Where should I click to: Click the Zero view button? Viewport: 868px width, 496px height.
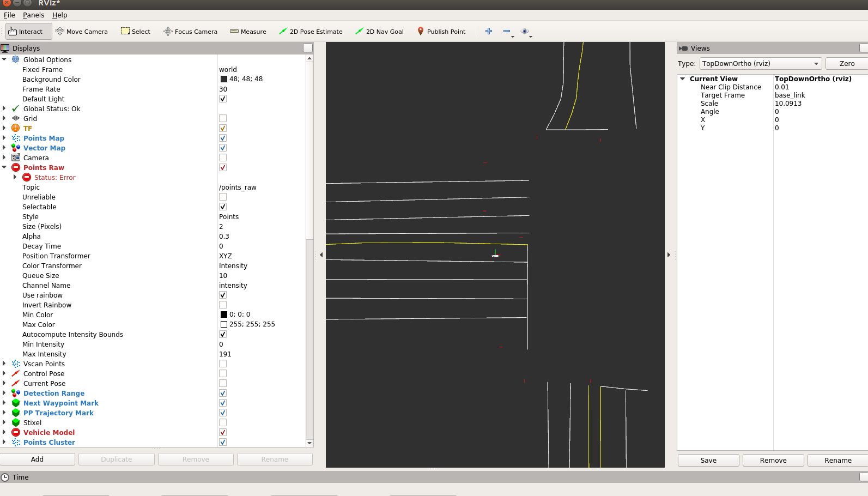pos(846,64)
